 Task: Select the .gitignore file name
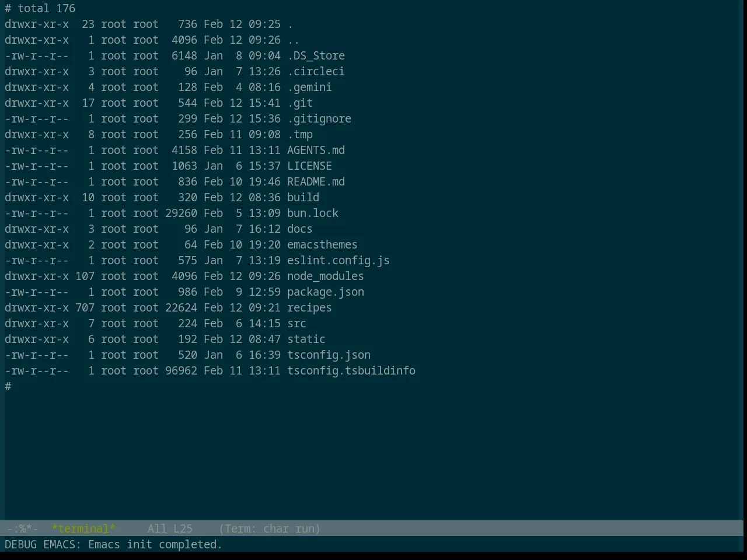pyautogui.click(x=319, y=119)
